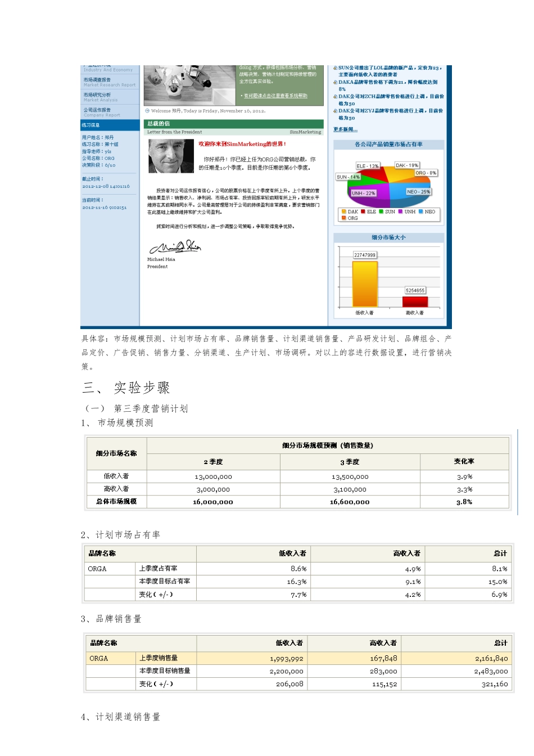
Task: Click the ORGA row in market share table
Action: tap(299, 569)
